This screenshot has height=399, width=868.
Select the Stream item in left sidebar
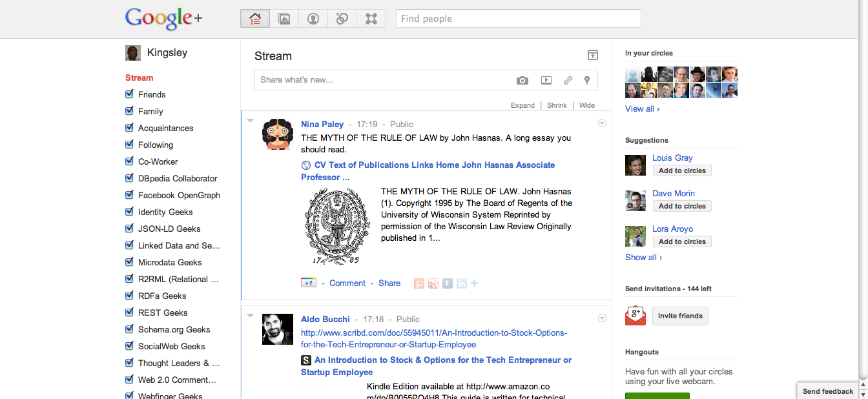pyautogui.click(x=139, y=78)
